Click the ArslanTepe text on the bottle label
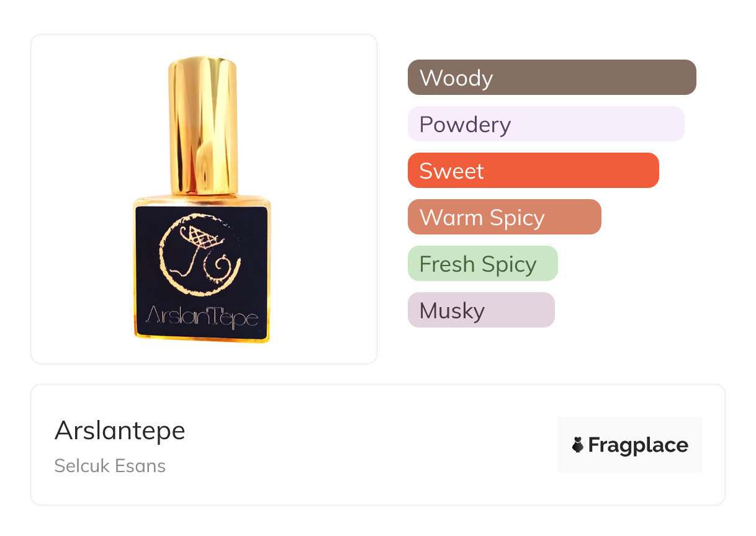756x536 pixels. [202, 318]
